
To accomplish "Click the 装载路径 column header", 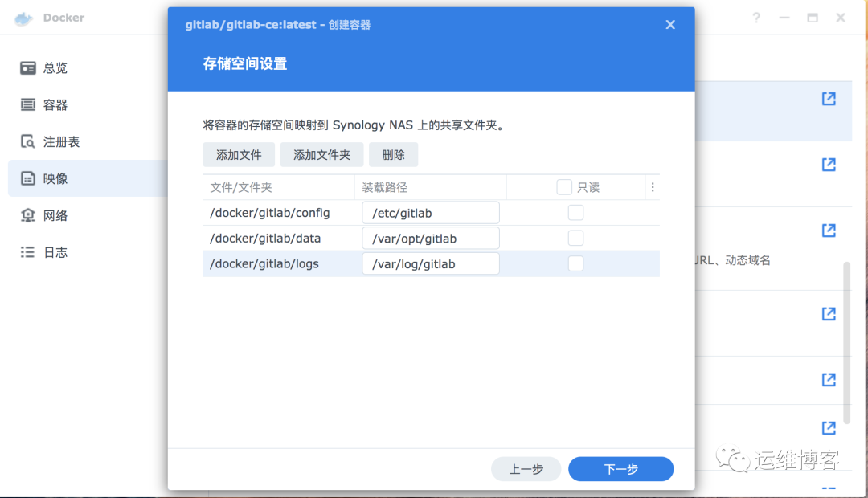I will coord(430,188).
